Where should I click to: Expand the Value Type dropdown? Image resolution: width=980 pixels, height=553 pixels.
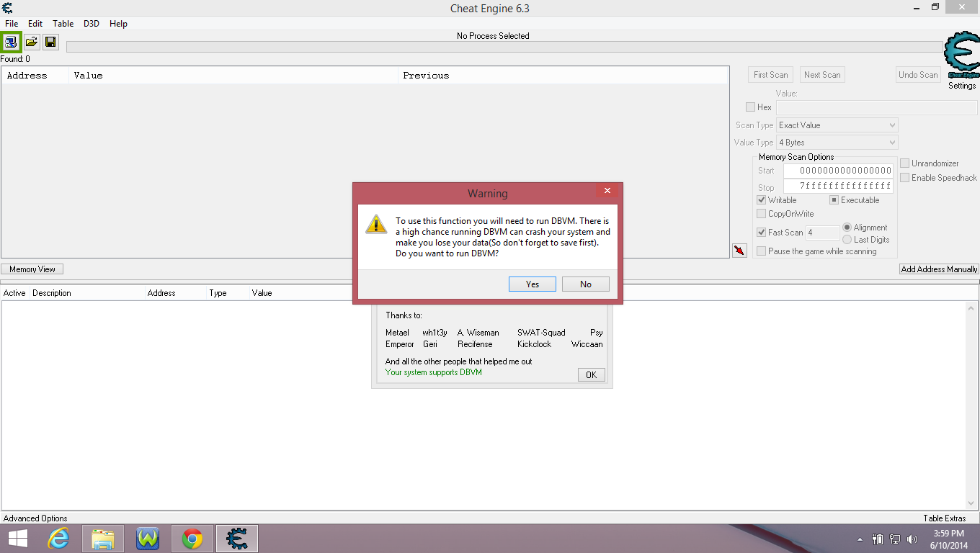(837, 143)
